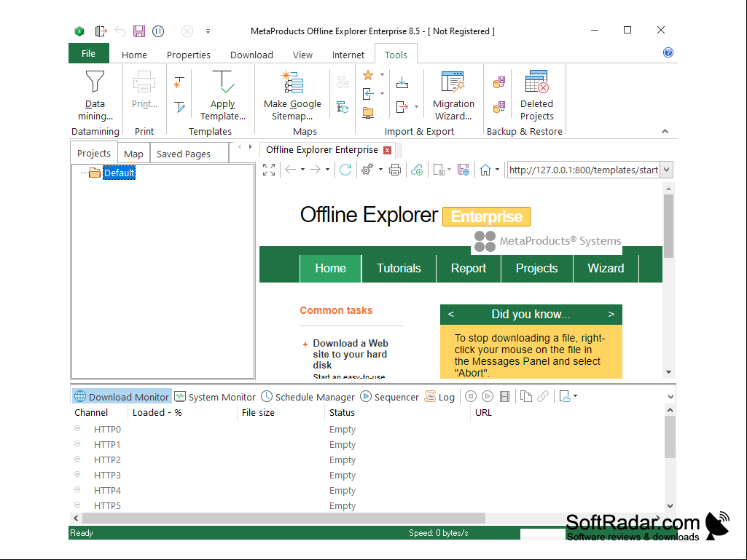Click the Tutorials link on start page
Viewport: 747px width, 560px height.
pos(399,268)
